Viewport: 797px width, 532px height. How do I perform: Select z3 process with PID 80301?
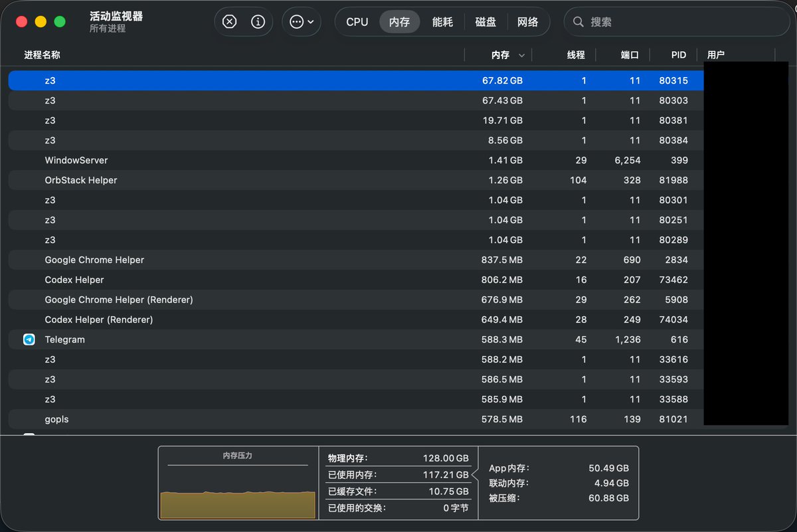356,200
